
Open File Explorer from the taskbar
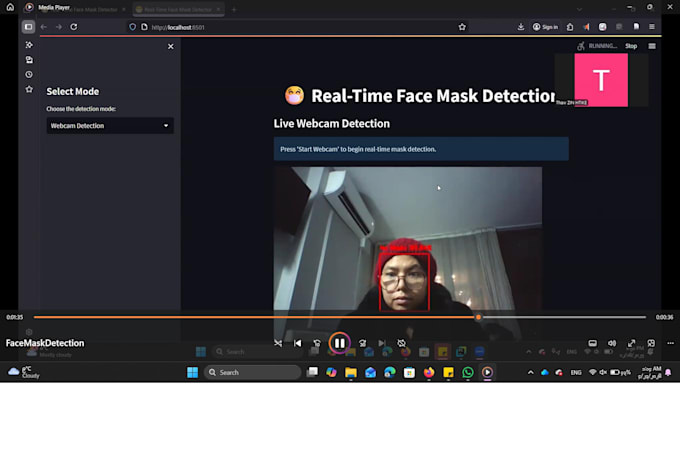[x=351, y=373]
